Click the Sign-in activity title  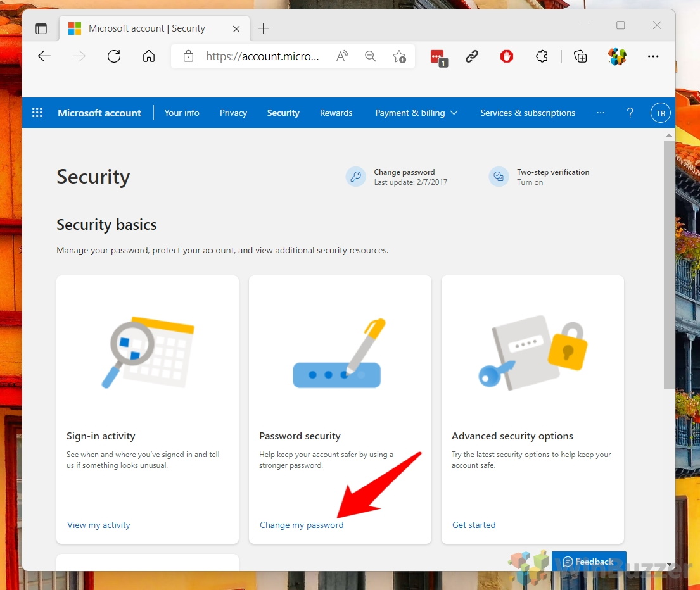tap(101, 436)
